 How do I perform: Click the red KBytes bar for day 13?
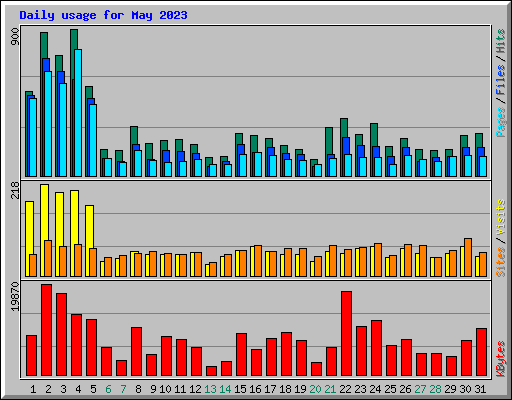pos(212,371)
